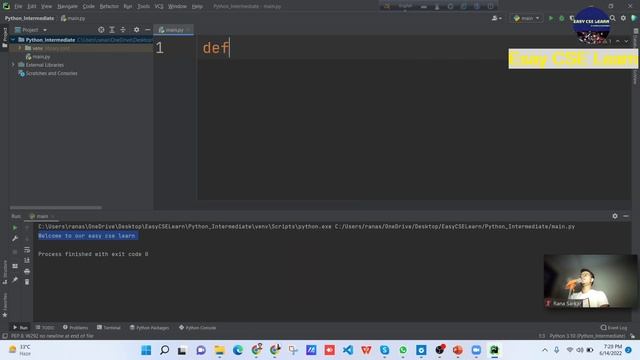Expand External Libraries node
640x360 pixels.
[x=13, y=65]
